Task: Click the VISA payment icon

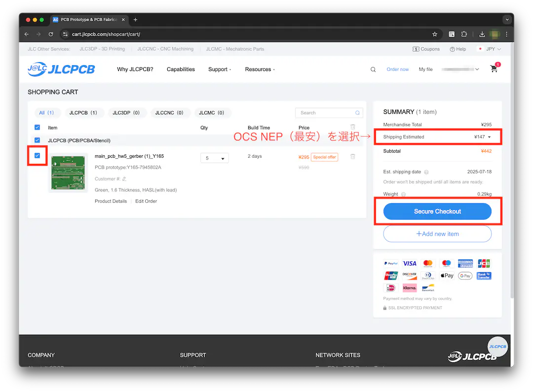Action: point(409,263)
